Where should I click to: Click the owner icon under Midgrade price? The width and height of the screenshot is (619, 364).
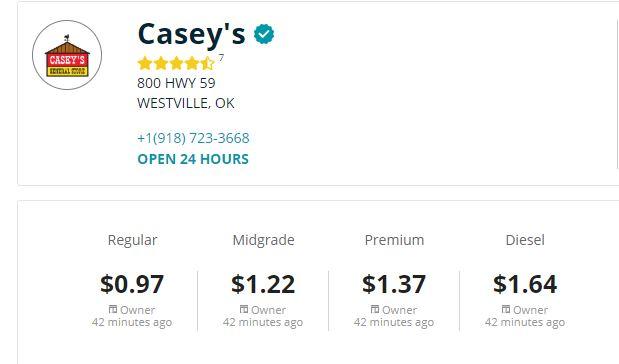(244, 309)
